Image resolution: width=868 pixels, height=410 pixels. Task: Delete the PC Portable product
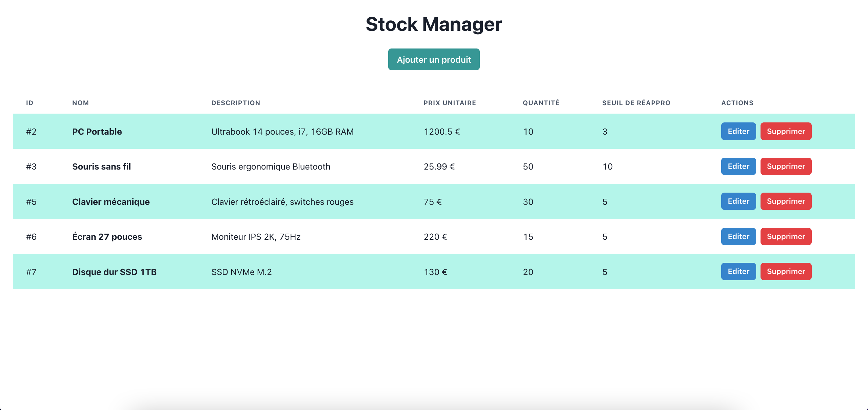tap(786, 131)
